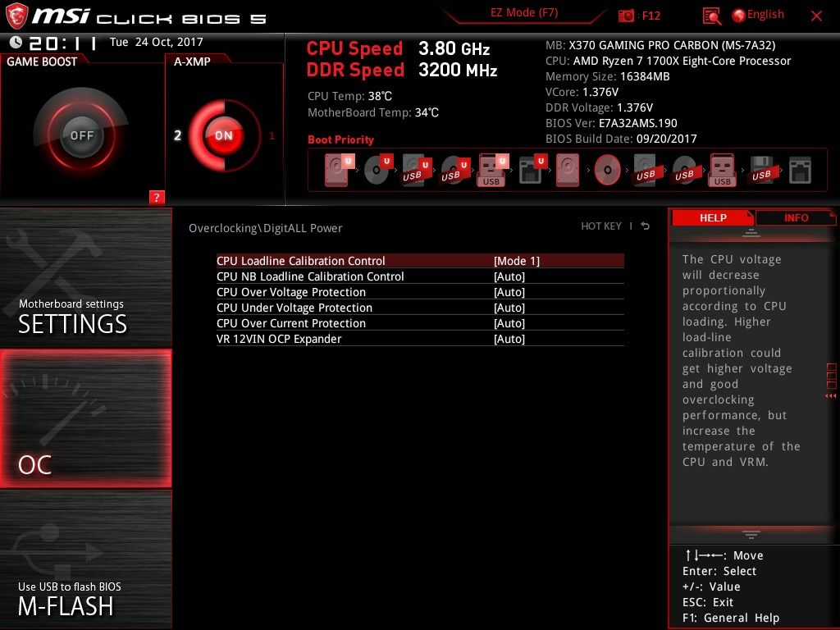Click the screenshot camera F12 icon
This screenshot has width=840, height=630.
[x=626, y=16]
